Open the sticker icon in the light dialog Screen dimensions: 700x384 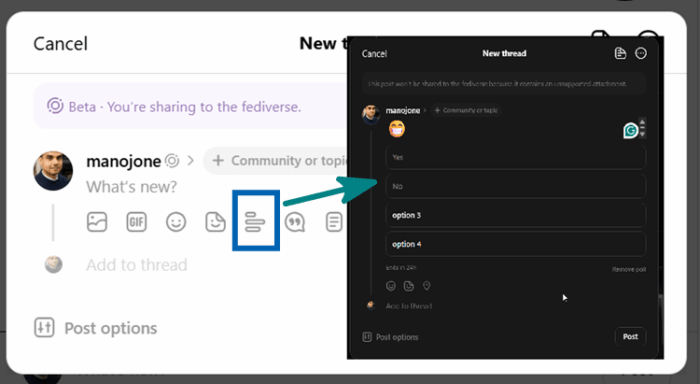215,222
